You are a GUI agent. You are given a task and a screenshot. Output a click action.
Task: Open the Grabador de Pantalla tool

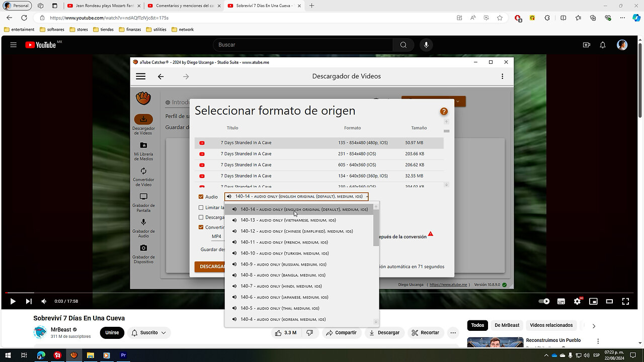tap(143, 202)
